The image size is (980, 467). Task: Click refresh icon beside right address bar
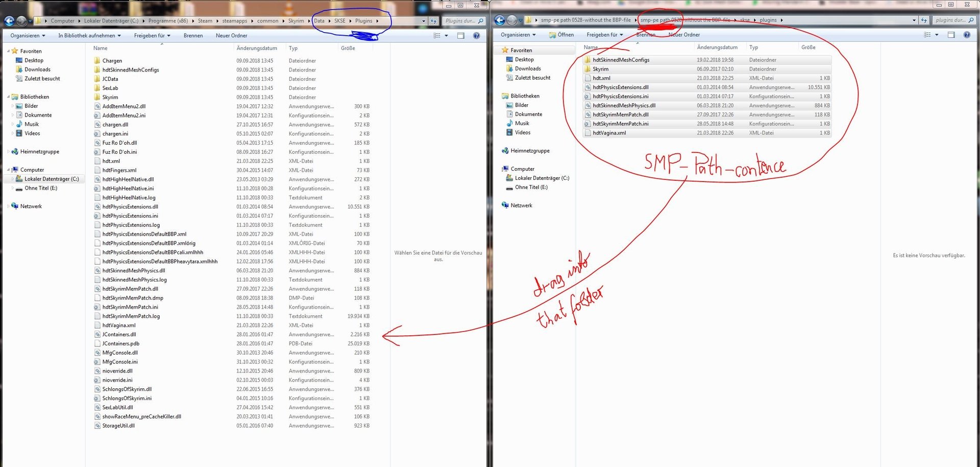(924, 20)
